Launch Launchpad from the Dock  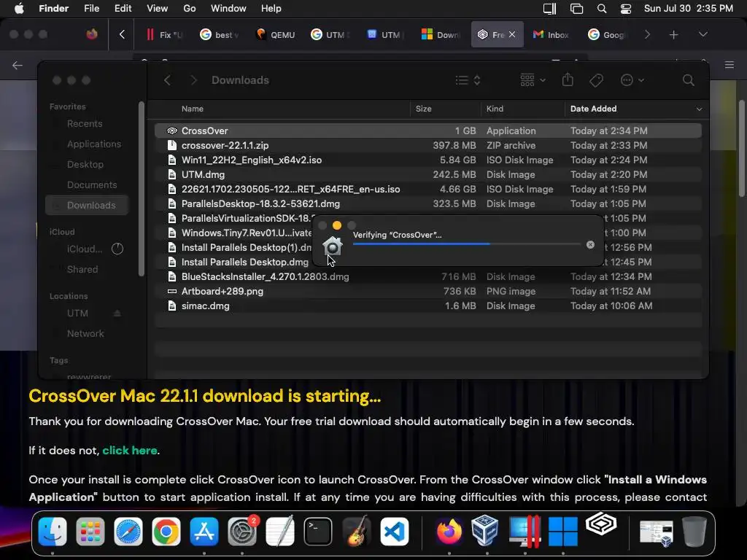[x=90, y=532]
